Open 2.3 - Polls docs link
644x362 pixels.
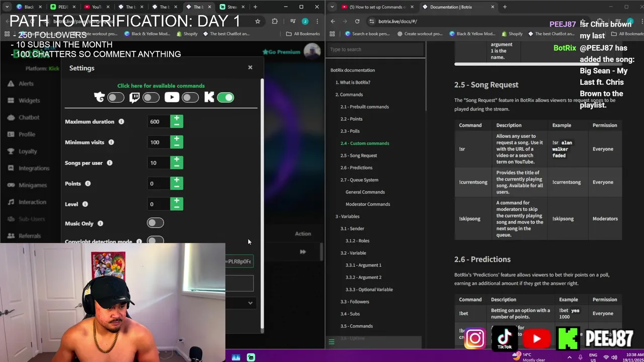point(350,131)
